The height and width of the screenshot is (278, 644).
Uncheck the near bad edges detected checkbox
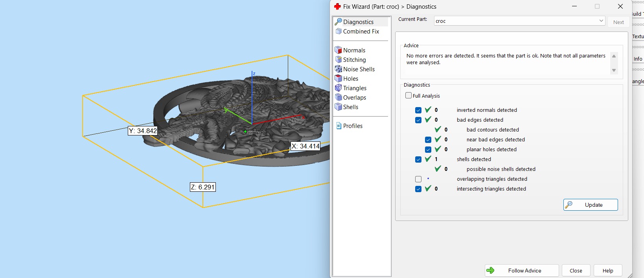(428, 140)
